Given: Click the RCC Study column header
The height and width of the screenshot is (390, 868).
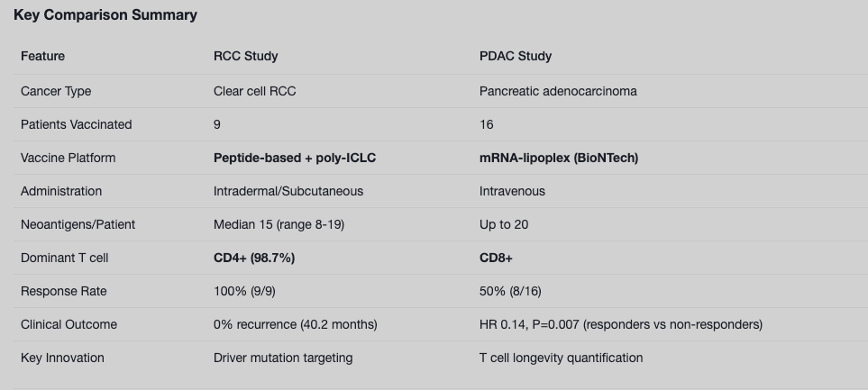Looking at the screenshot, I should 246,56.
